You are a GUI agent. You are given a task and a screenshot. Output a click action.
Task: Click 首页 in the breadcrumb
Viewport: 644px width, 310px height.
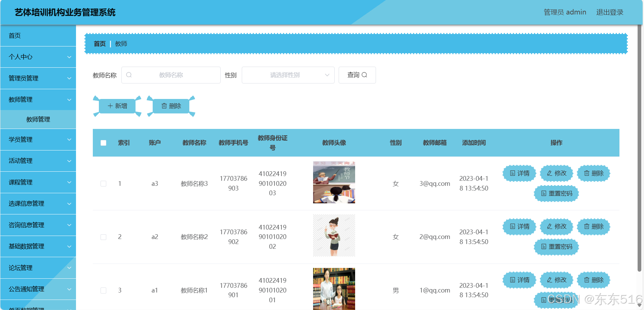click(100, 44)
